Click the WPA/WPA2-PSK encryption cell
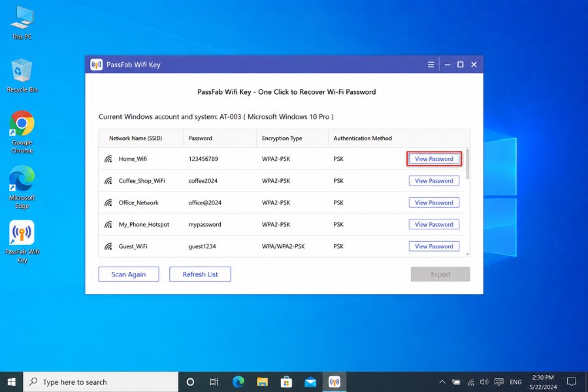This screenshot has width=588, height=392. click(x=283, y=246)
